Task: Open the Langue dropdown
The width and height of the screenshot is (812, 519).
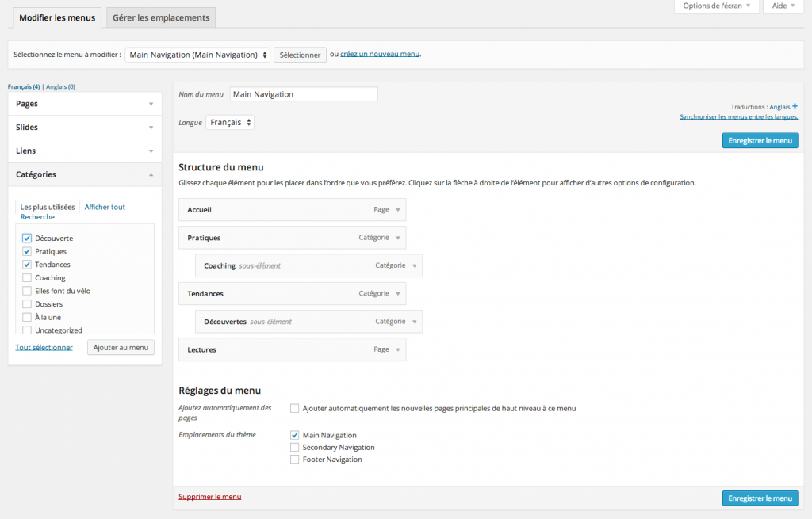Action: tap(230, 123)
